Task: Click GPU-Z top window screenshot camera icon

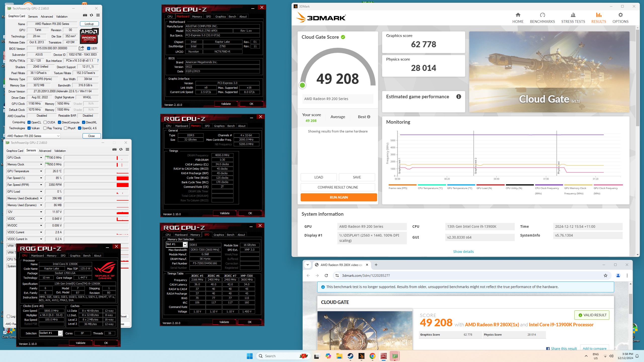Action: (85, 15)
